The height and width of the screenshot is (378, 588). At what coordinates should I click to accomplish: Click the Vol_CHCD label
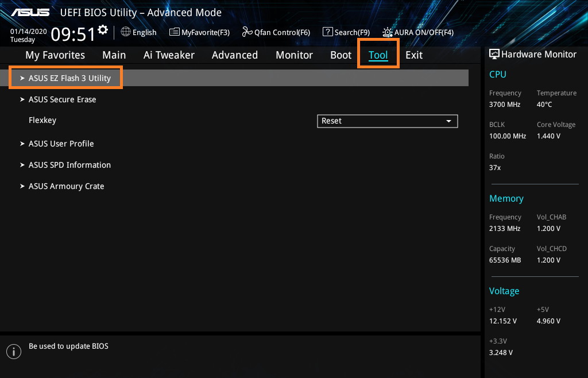pos(552,249)
